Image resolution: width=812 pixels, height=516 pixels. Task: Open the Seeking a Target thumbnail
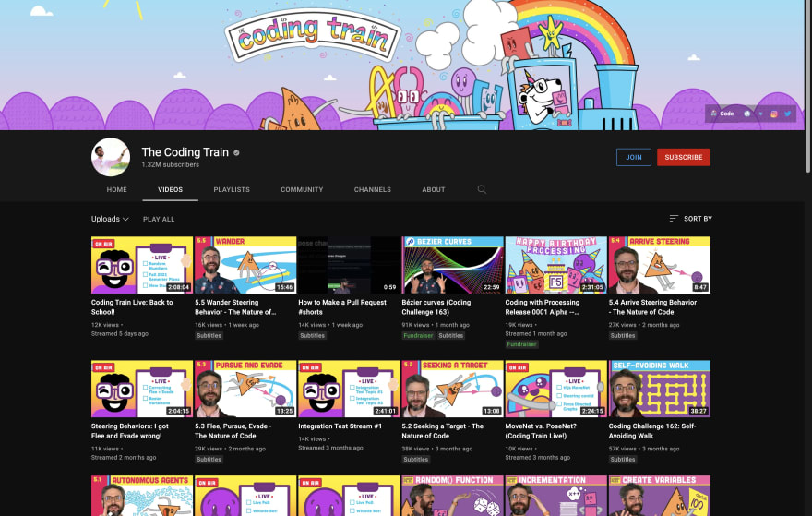(453, 389)
